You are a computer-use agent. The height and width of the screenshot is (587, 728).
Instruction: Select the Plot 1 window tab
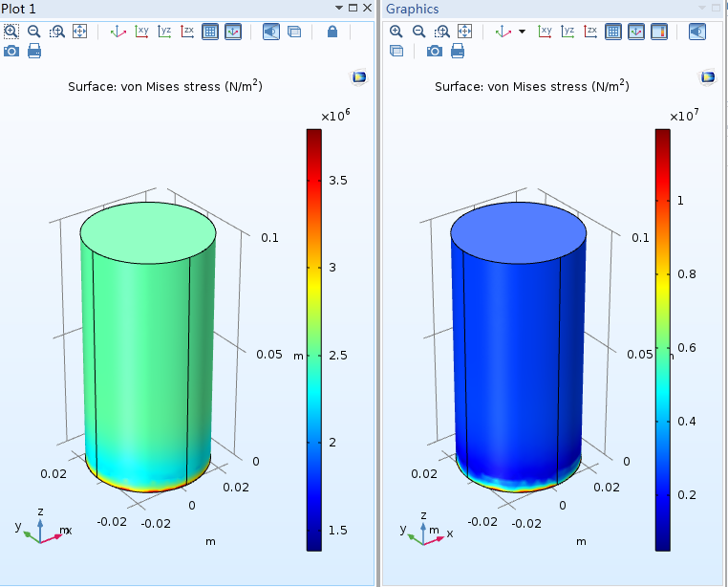pos(21,9)
